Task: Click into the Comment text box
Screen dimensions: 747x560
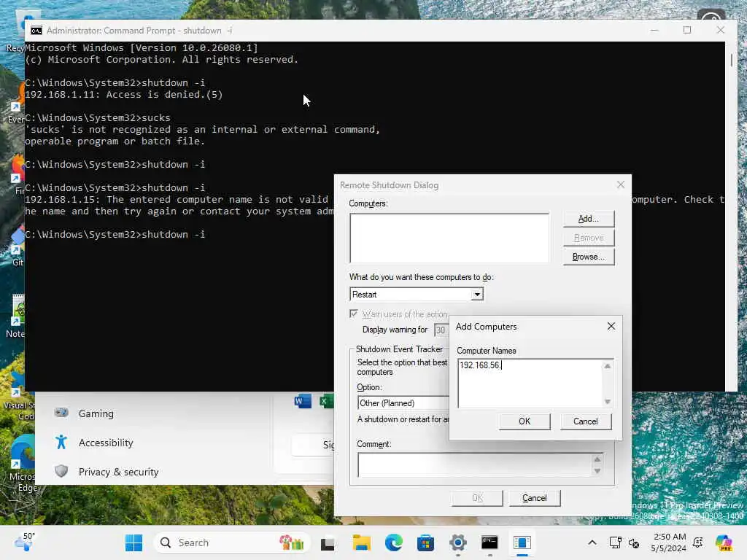Action: (x=474, y=464)
